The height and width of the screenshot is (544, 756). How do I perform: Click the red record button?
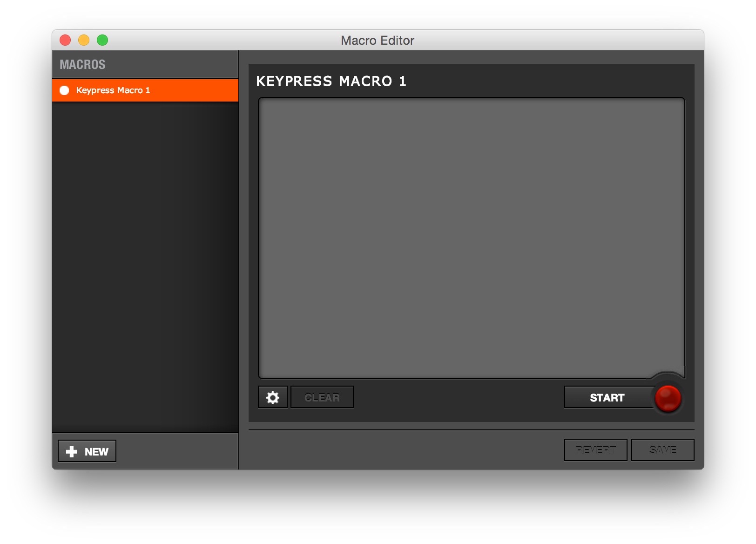668,398
